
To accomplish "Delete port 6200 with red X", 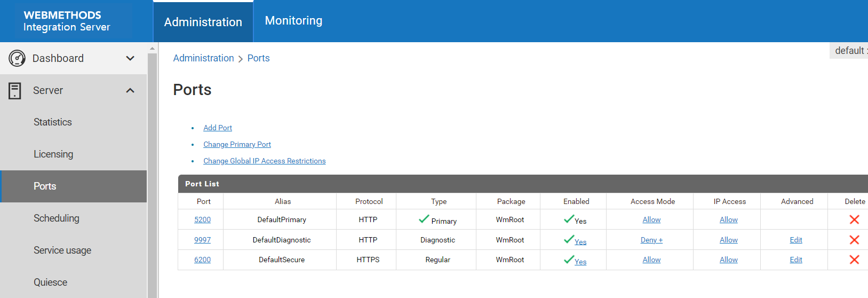I will (854, 260).
